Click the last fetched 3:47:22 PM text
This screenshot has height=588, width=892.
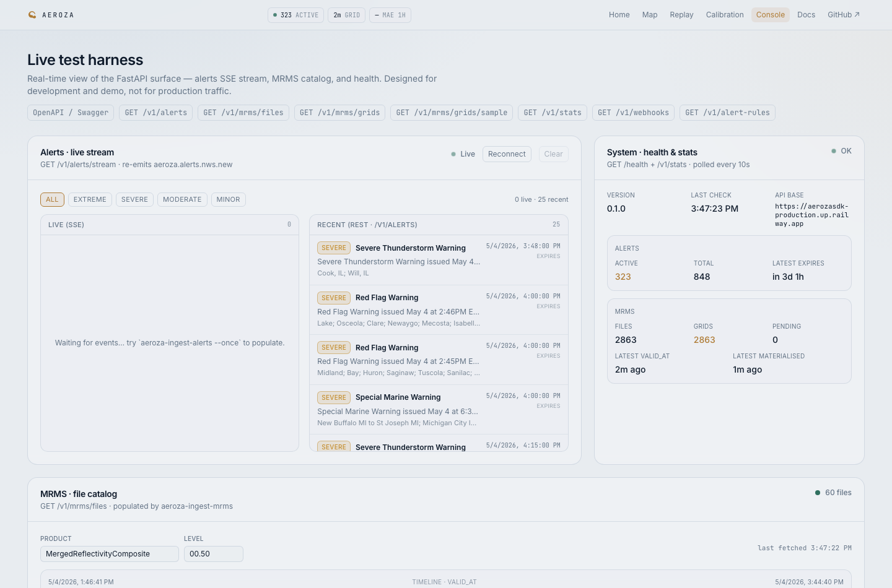[805, 548]
